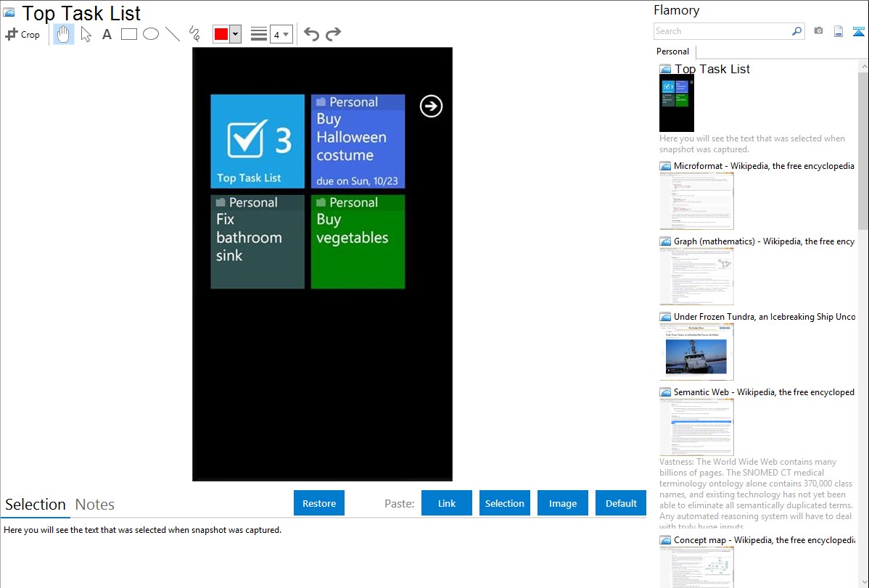Click the circled arrow in the phone screenshot
This screenshot has width=869, height=588.
431,107
